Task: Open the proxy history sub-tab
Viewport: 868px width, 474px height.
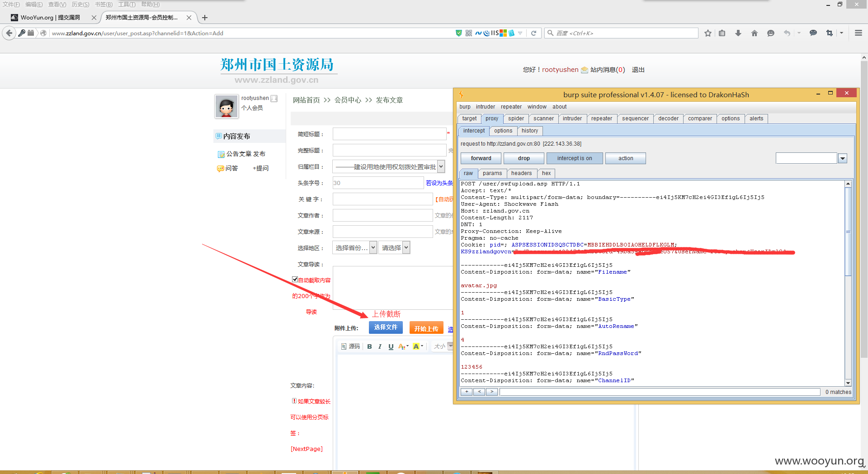Action: point(530,131)
